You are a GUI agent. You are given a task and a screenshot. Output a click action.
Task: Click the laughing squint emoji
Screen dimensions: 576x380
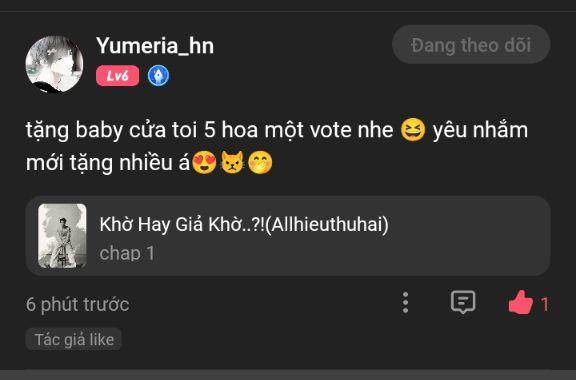pos(413,130)
